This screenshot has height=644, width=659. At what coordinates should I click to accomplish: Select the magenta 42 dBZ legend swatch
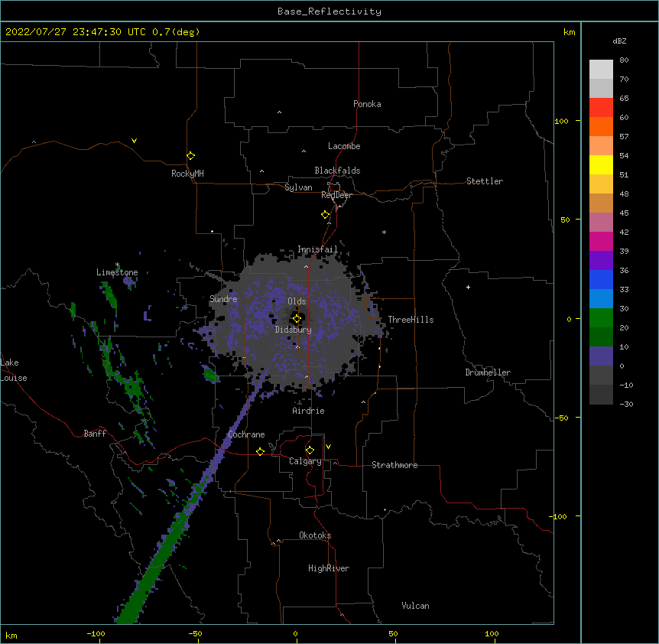point(601,241)
